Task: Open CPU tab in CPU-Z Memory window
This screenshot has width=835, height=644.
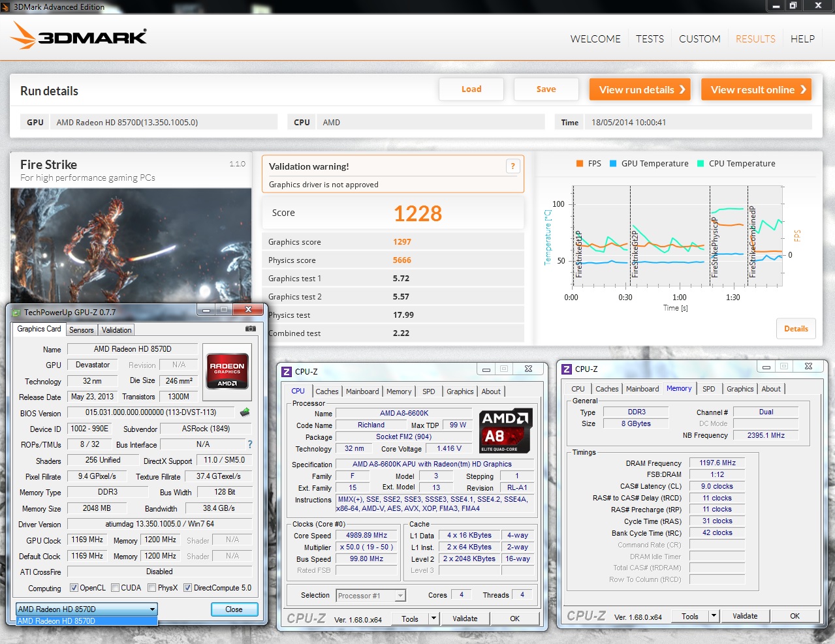Action: point(578,389)
